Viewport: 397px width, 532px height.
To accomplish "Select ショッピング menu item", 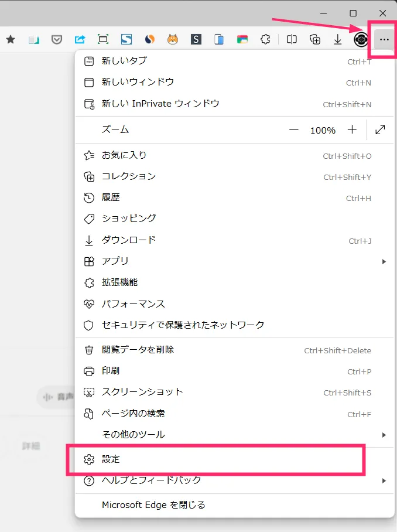I will pos(234,219).
